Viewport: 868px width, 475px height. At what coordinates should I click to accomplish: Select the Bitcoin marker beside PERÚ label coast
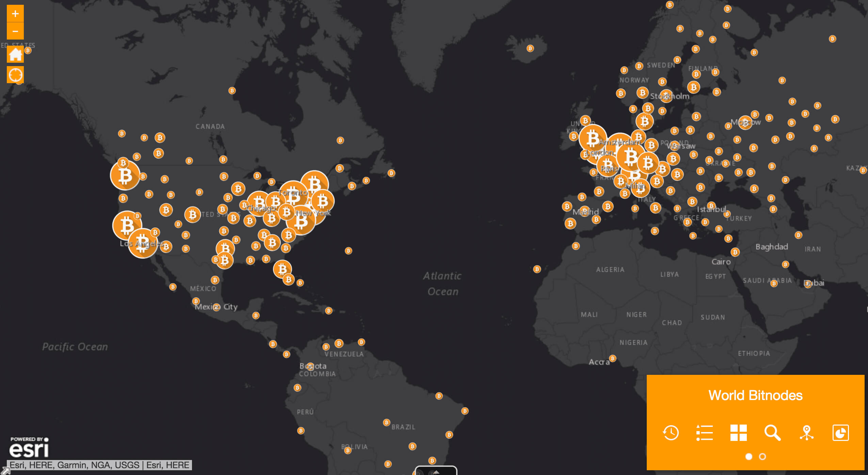pyautogui.click(x=301, y=431)
